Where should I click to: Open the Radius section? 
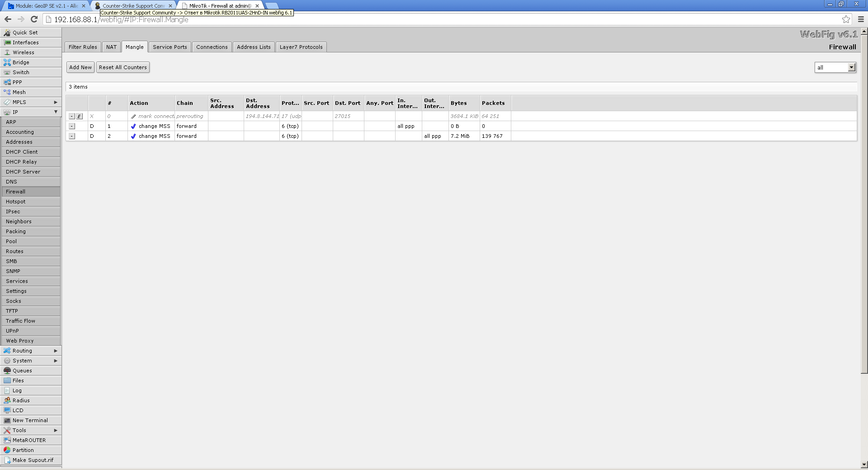tap(31, 400)
